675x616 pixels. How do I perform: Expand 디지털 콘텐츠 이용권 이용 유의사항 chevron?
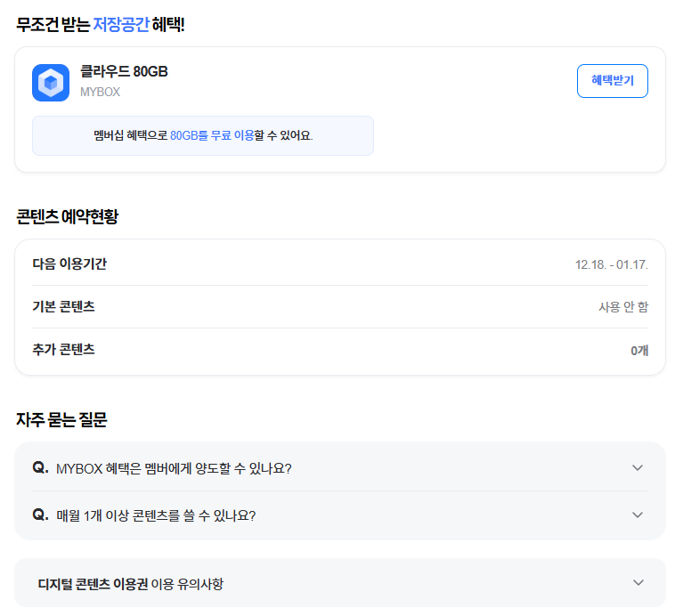[638, 583]
